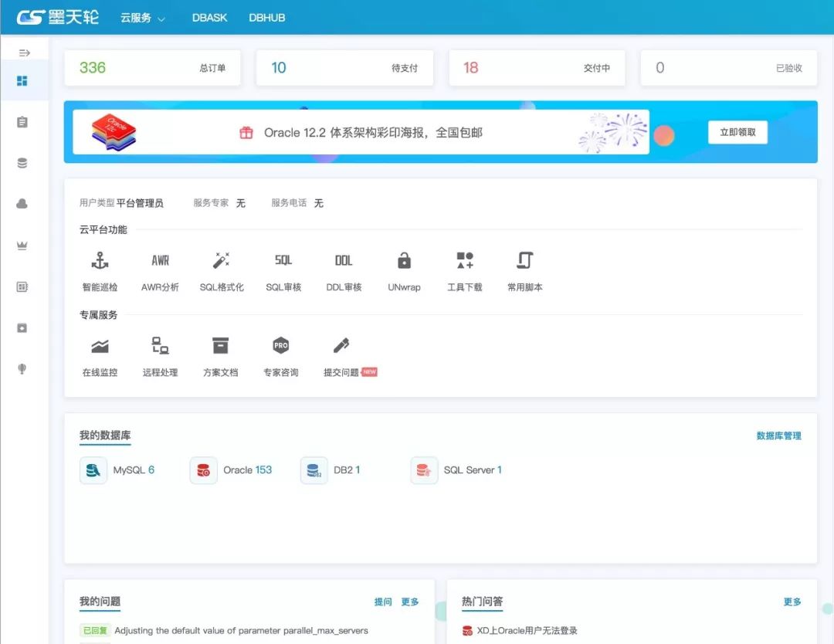Expand the 云服务 dropdown menu

pyautogui.click(x=143, y=18)
